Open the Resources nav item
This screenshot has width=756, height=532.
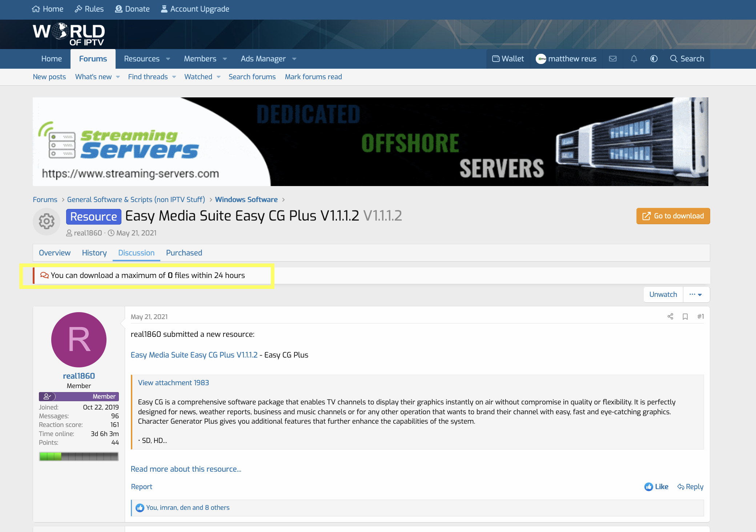click(142, 59)
